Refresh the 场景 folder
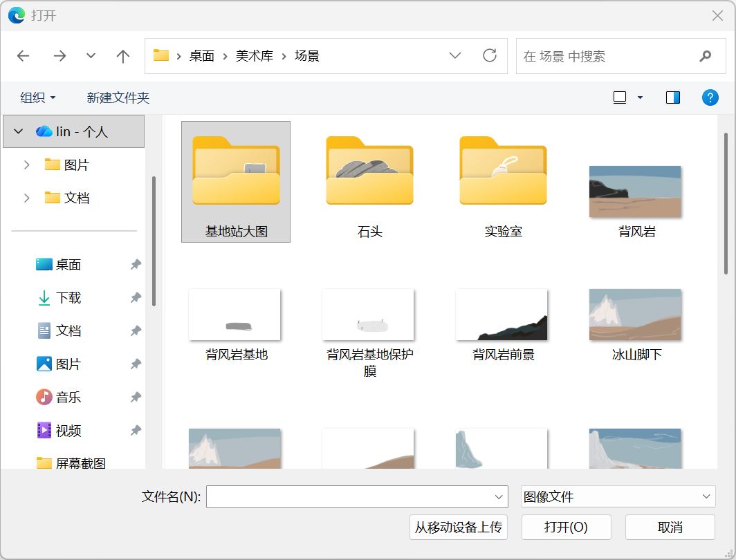The width and height of the screenshot is (736, 560). [490, 56]
